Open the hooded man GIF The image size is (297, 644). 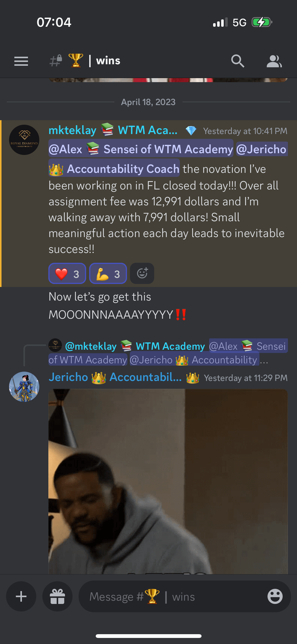point(168,481)
